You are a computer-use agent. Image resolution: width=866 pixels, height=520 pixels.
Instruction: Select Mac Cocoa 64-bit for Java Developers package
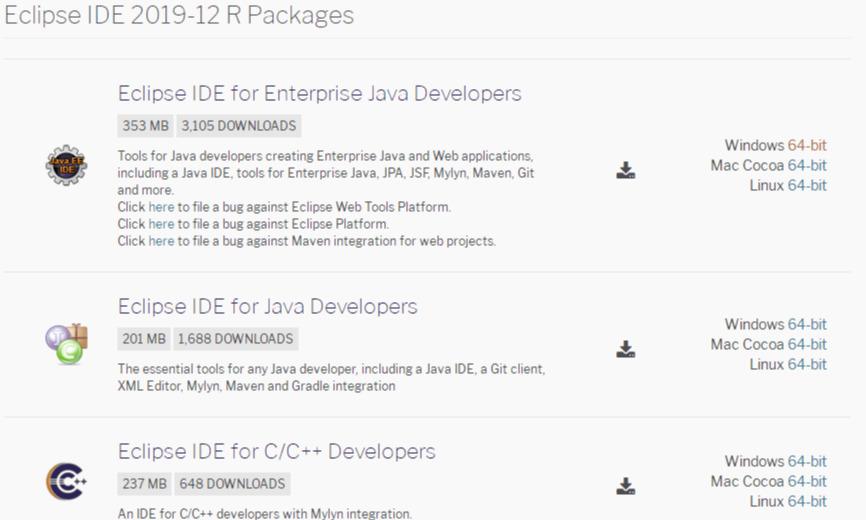point(807,344)
